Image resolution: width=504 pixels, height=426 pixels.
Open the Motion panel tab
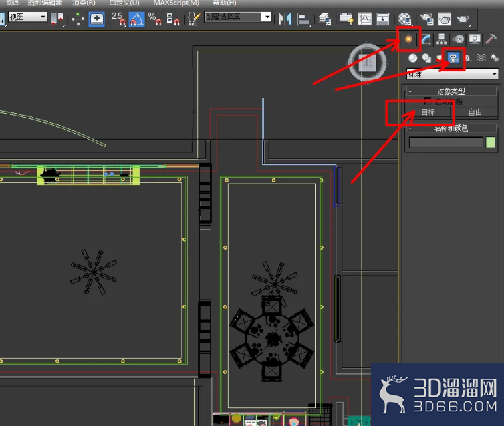459,39
